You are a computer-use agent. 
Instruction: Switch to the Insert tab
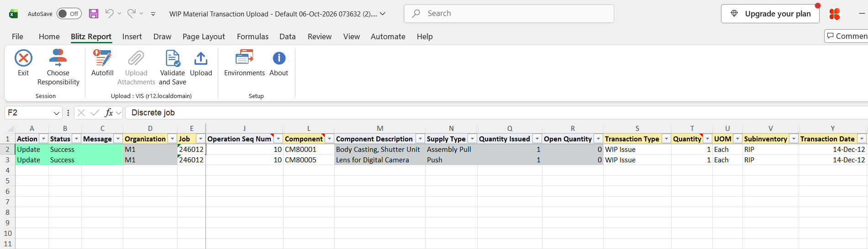click(132, 36)
